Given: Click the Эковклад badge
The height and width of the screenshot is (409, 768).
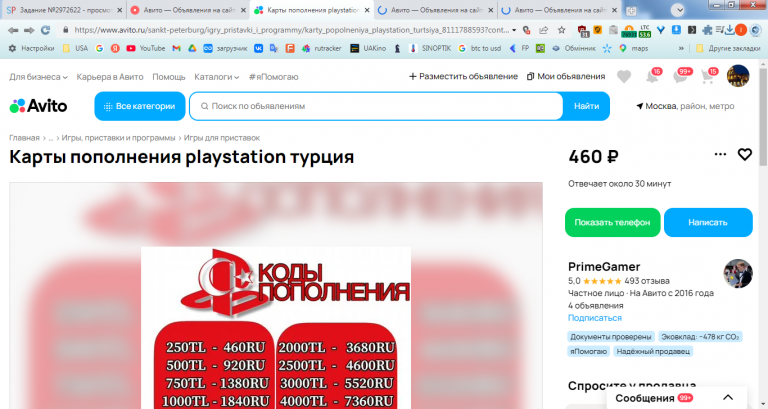Looking at the screenshot, I should (700, 337).
